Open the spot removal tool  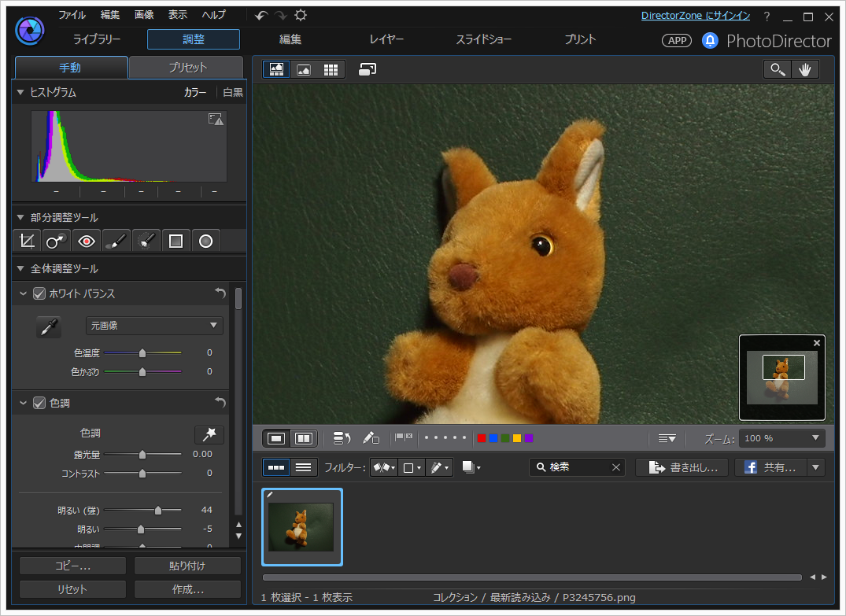tap(55, 240)
